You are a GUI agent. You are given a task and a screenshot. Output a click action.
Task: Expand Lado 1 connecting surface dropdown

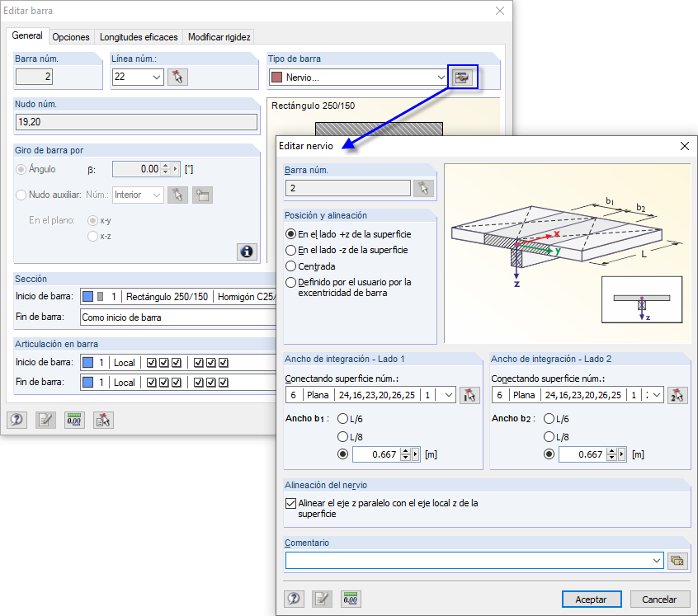click(449, 395)
